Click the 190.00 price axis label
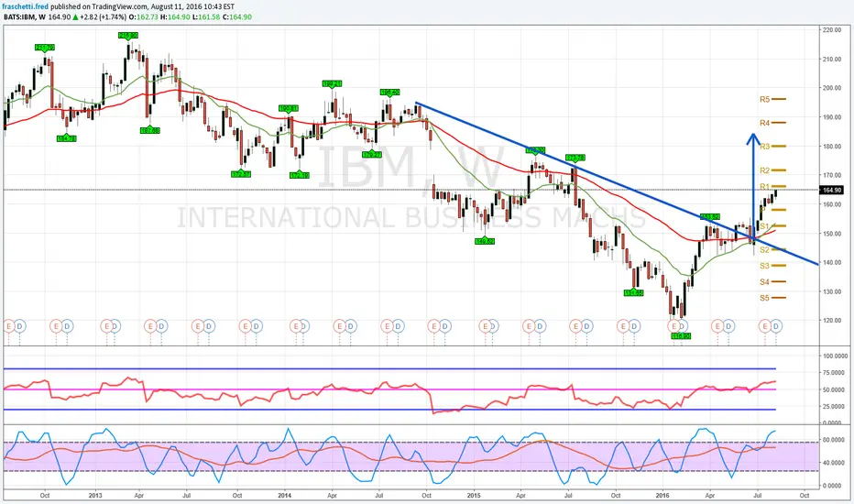 pos(832,117)
